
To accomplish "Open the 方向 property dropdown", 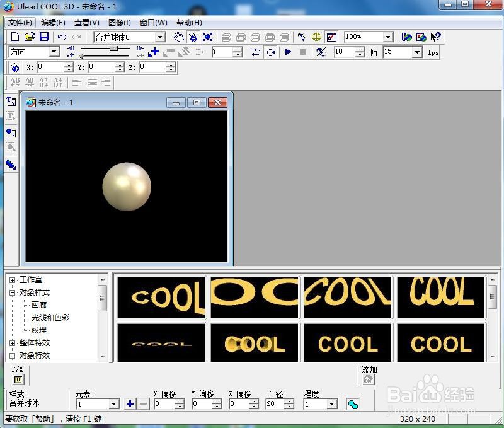I will (54, 52).
